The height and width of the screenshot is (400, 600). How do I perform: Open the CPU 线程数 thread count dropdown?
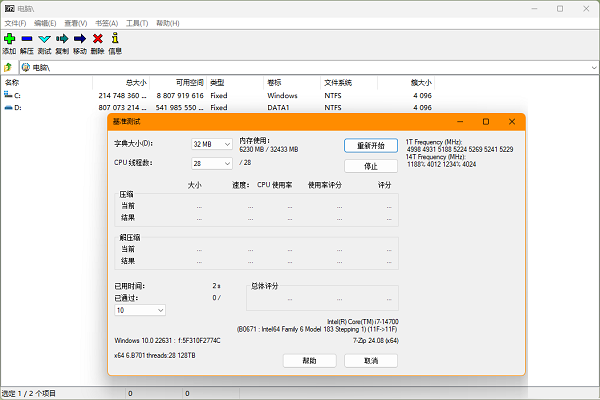(212, 162)
